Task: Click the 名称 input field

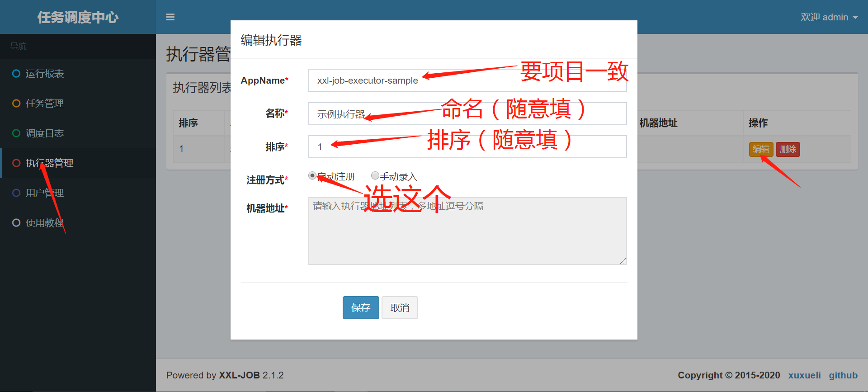Action: point(467,113)
